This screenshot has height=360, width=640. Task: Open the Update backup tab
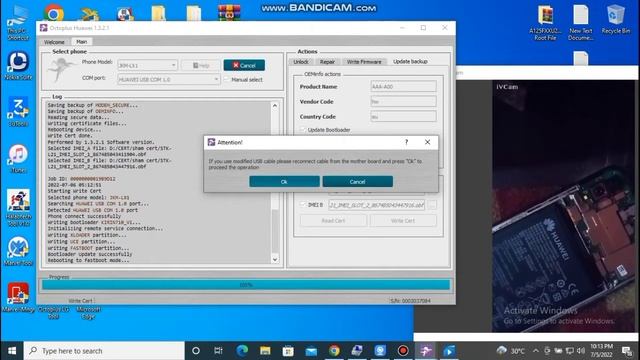(x=410, y=62)
